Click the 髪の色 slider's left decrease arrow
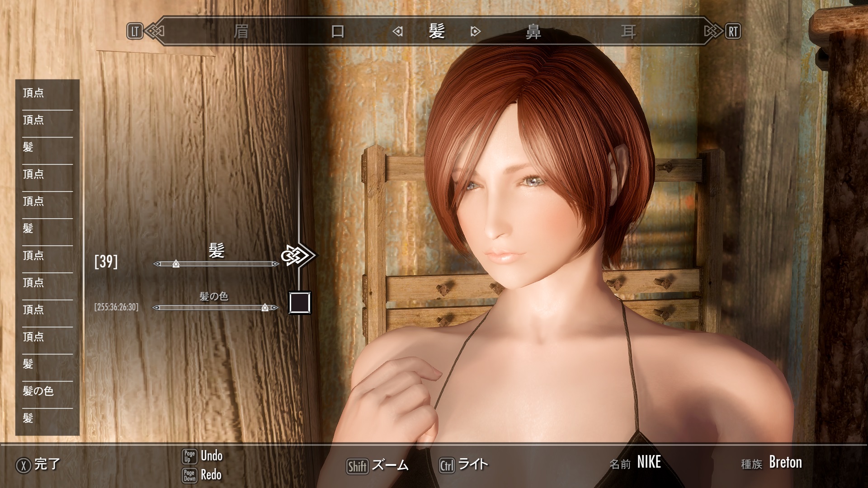Screen dimensions: 868x488 tap(156, 308)
